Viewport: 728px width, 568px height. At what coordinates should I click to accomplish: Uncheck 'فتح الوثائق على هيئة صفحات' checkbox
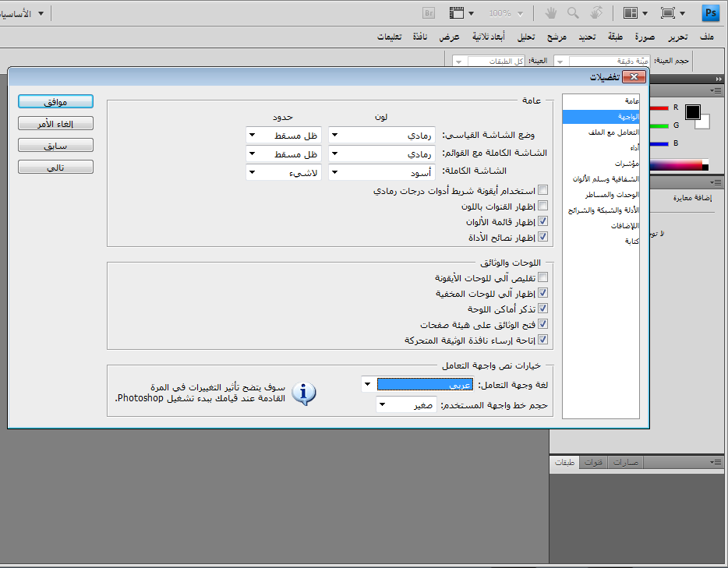[542, 324]
